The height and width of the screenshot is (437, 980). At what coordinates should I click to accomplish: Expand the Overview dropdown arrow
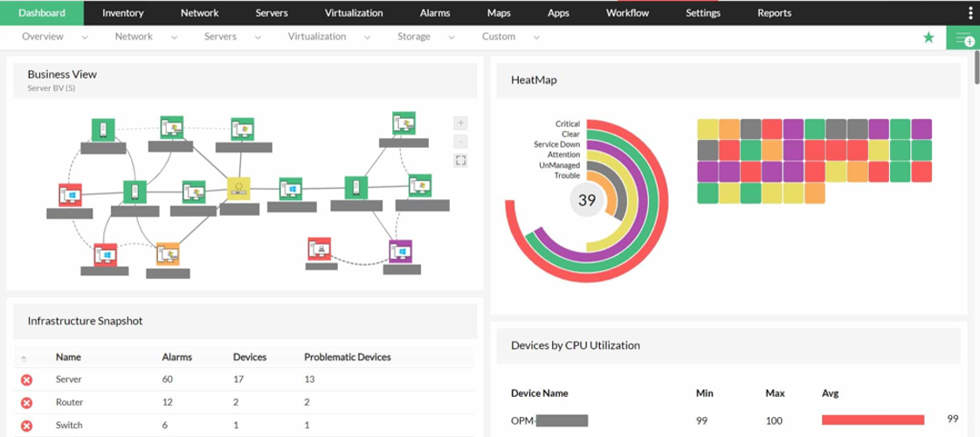coord(85,38)
